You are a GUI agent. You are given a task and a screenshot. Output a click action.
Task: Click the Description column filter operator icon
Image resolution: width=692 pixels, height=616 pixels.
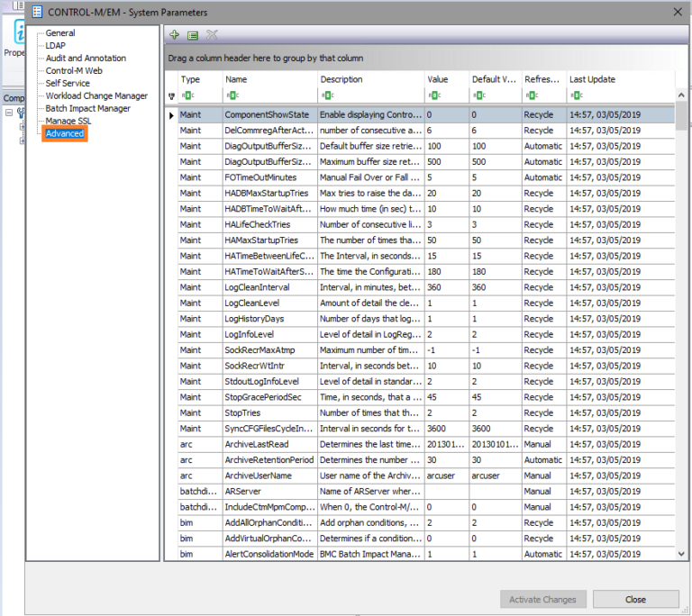pos(327,95)
